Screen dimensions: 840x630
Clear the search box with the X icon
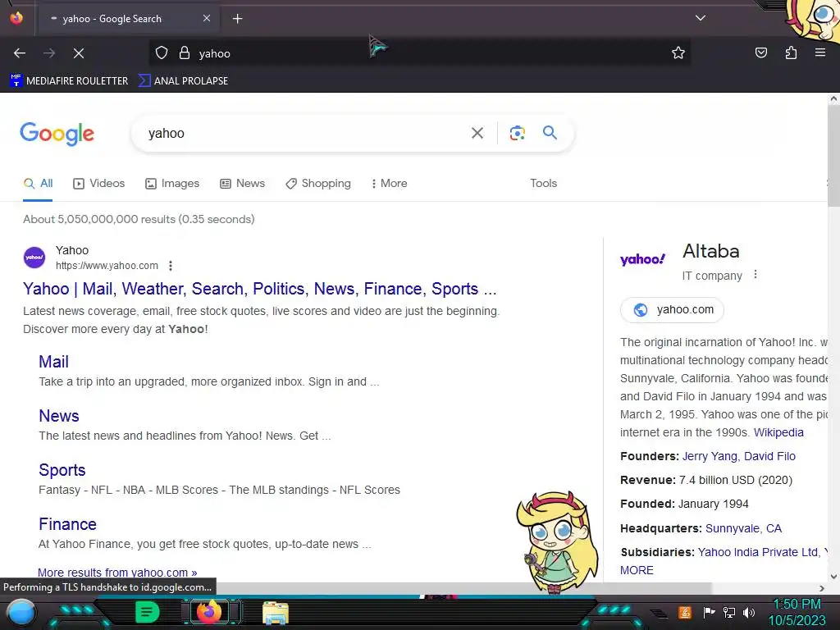[x=477, y=133]
